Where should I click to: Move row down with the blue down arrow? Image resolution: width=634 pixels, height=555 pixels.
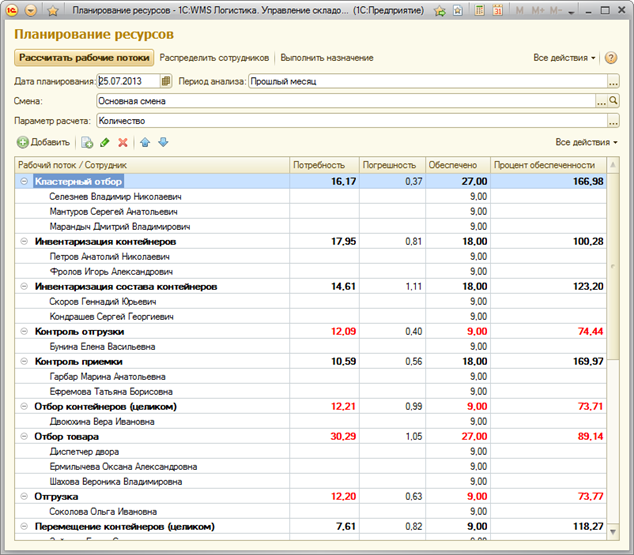(x=163, y=143)
